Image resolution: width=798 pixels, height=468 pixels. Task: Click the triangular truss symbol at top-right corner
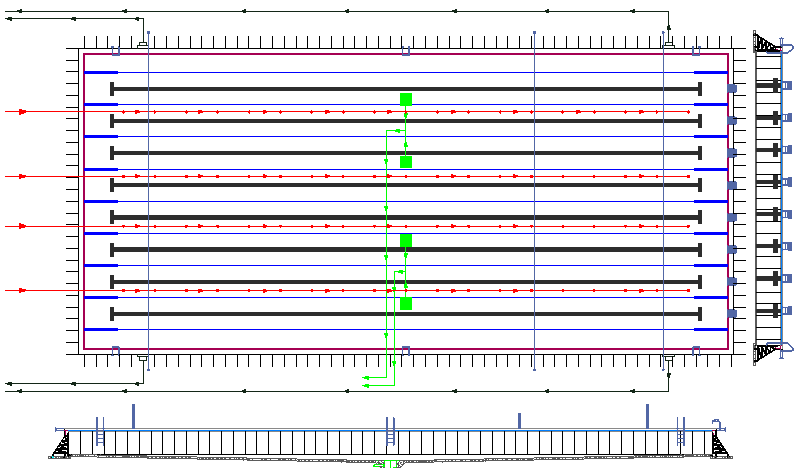click(x=767, y=43)
